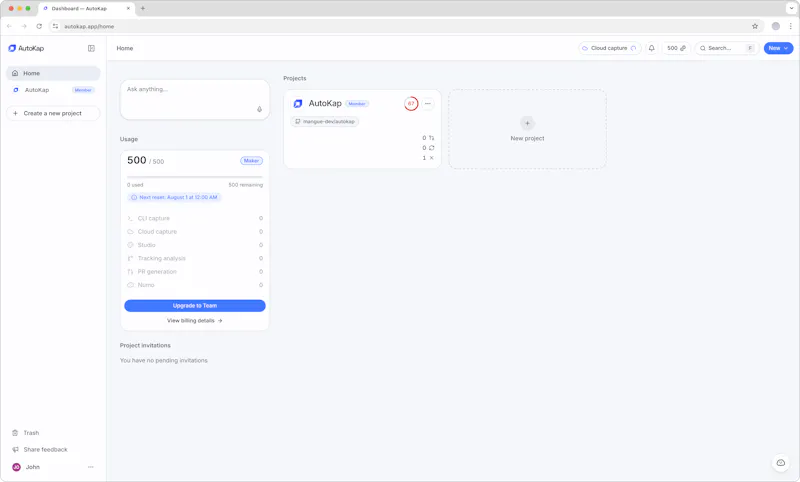Click Create a new project in the sidebar

click(x=53, y=113)
